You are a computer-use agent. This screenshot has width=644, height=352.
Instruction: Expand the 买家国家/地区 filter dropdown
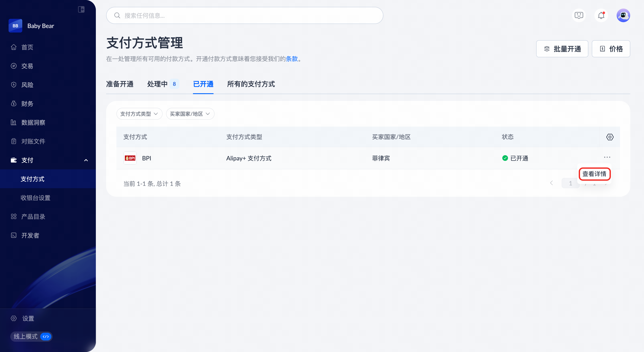coord(190,114)
